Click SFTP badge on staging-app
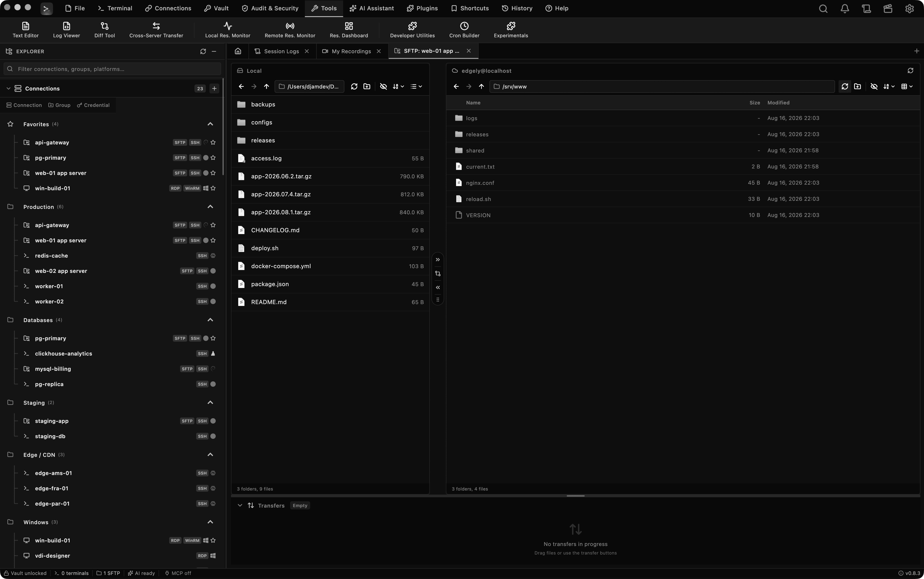Image resolution: width=924 pixels, height=579 pixels. point(187,421)
